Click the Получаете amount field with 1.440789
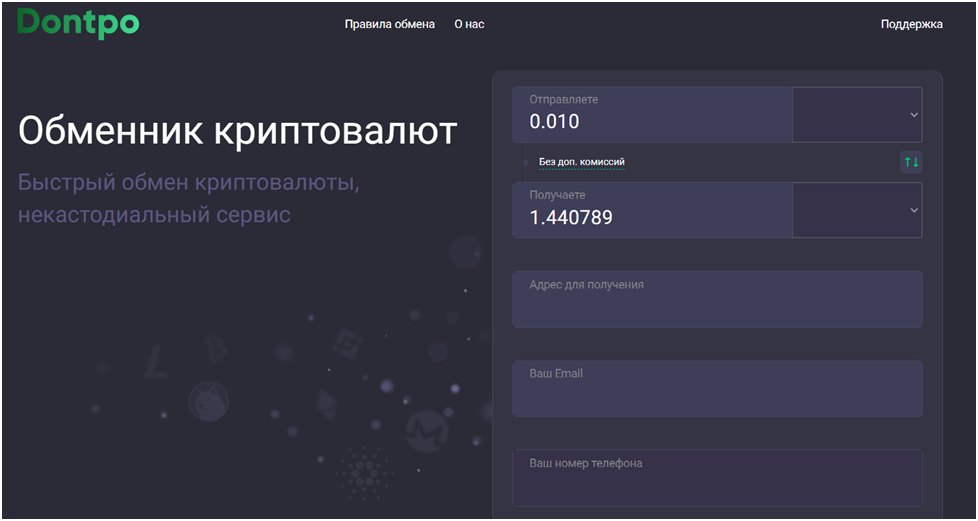Screen dimensions: 978x521 click(652, 210)
